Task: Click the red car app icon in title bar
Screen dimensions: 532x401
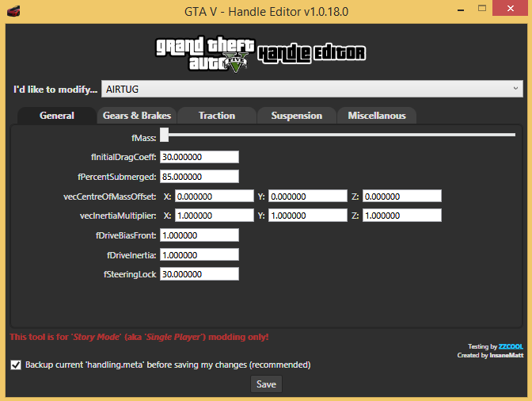Action: point(13,11)
